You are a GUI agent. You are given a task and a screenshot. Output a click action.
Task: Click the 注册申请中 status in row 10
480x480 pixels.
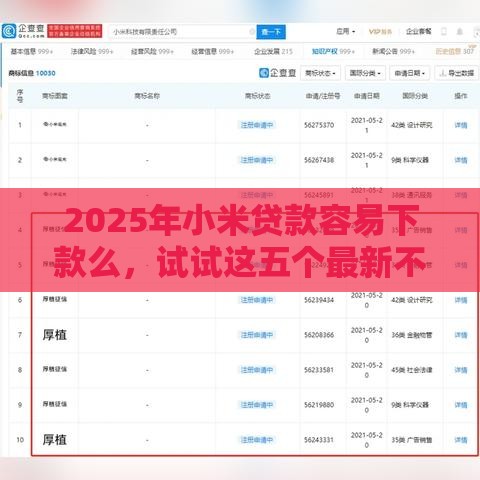(x=257, y=440)
